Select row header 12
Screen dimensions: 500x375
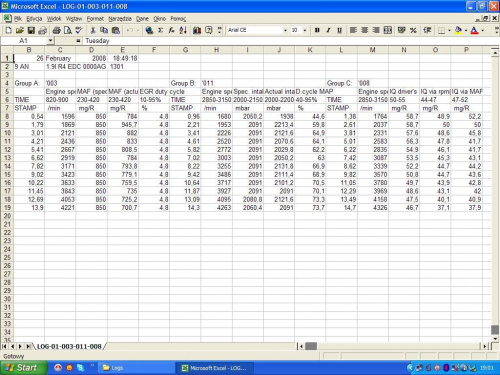tap(7, 149)
